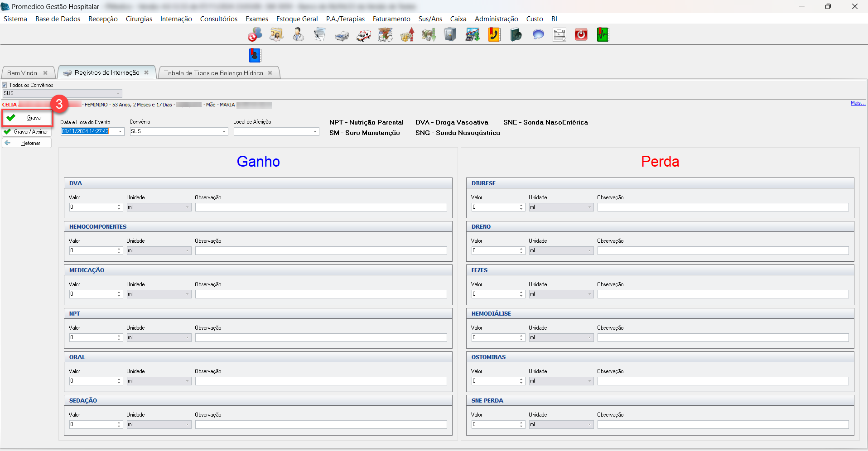Screen dimensions: 868x451
Task: Open the Internação menu
Action: pos(176,19)
